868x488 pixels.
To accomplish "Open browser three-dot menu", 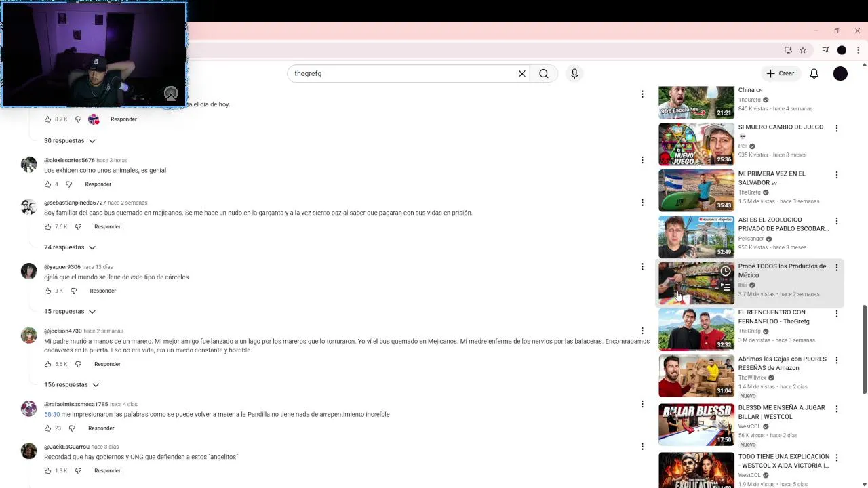I will (x=858, y=50).
